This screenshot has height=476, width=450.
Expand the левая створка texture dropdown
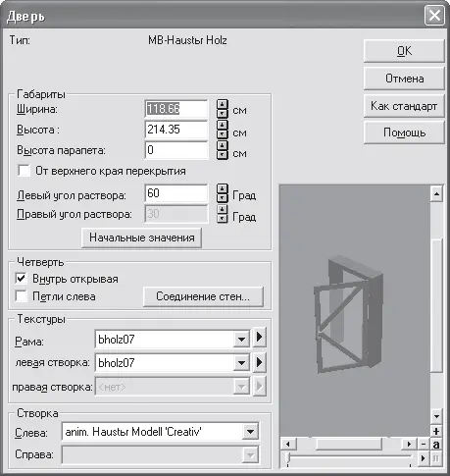coord(241,362)
